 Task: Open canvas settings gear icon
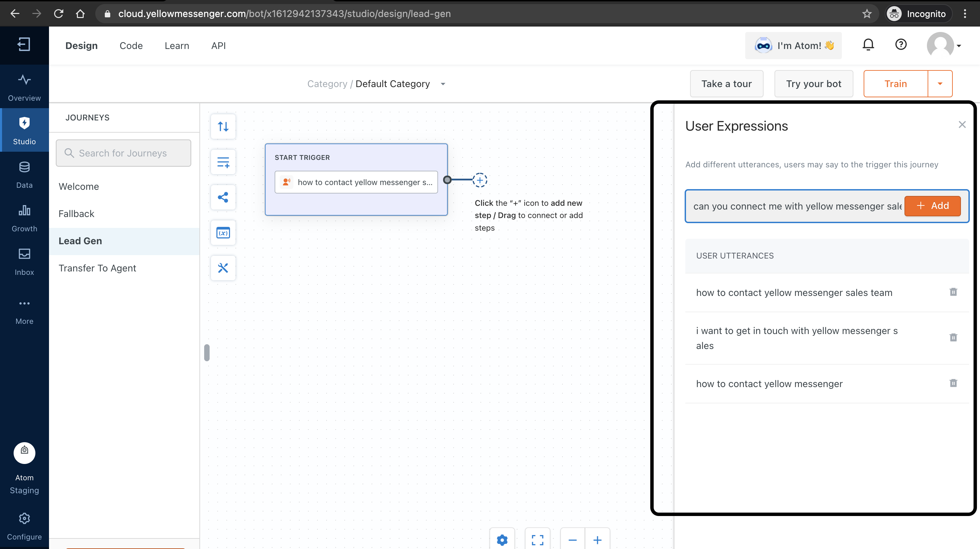click(x=502, y=539)
